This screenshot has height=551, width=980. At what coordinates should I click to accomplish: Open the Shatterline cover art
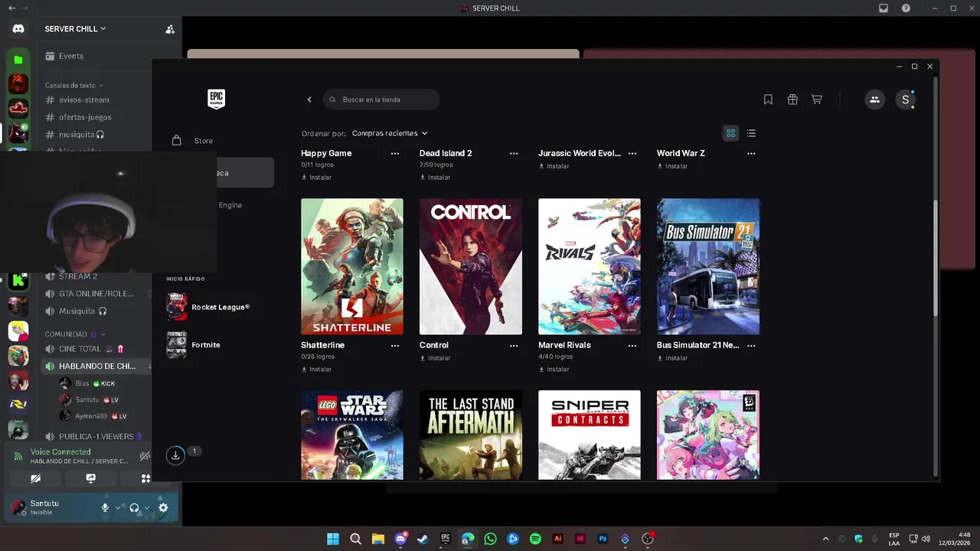(x=352, y=266)
